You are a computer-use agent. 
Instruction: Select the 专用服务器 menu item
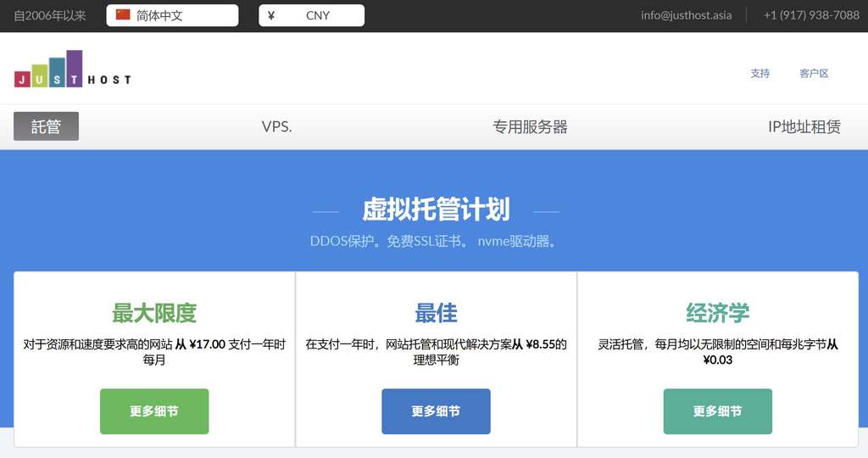(530, 127)
